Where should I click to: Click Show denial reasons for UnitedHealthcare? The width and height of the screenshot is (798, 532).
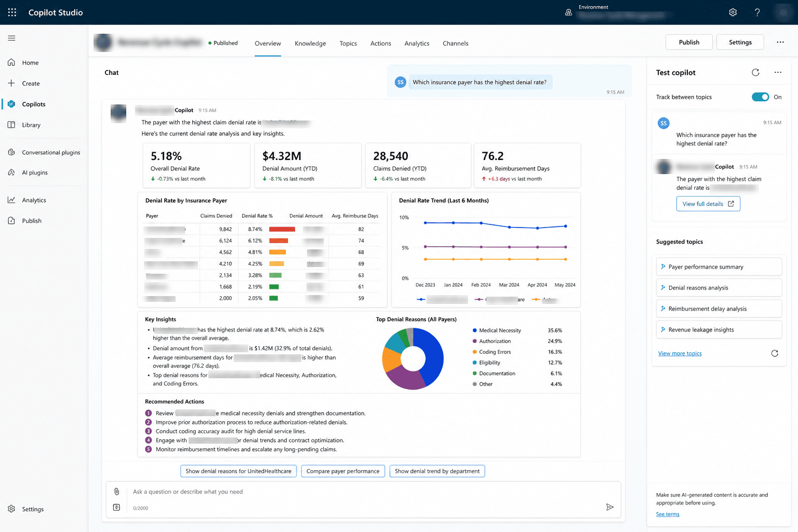[x=238, y=471]
